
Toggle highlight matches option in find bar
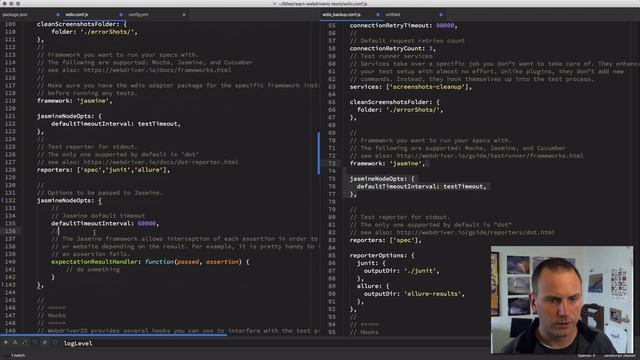click(x=55, y=342)
